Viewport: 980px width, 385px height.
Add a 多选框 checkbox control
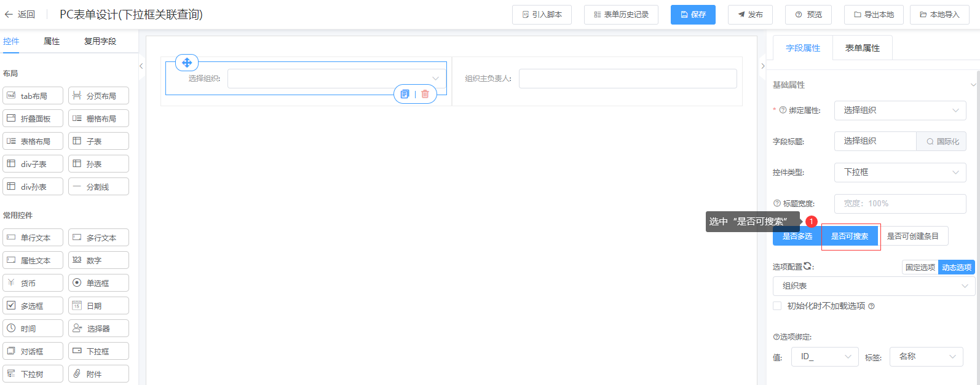click(x=33, y=306)
